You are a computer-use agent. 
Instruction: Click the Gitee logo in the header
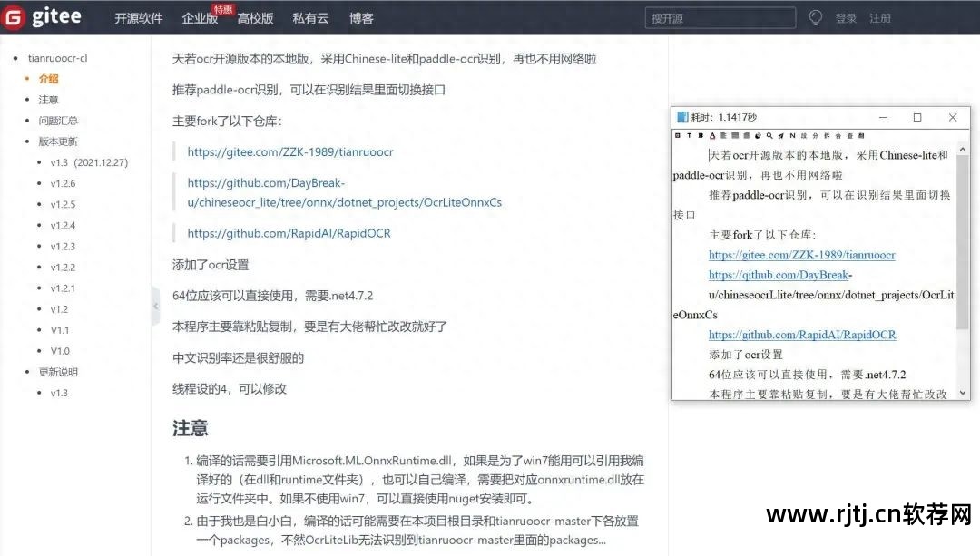click(x=42, y=17)
